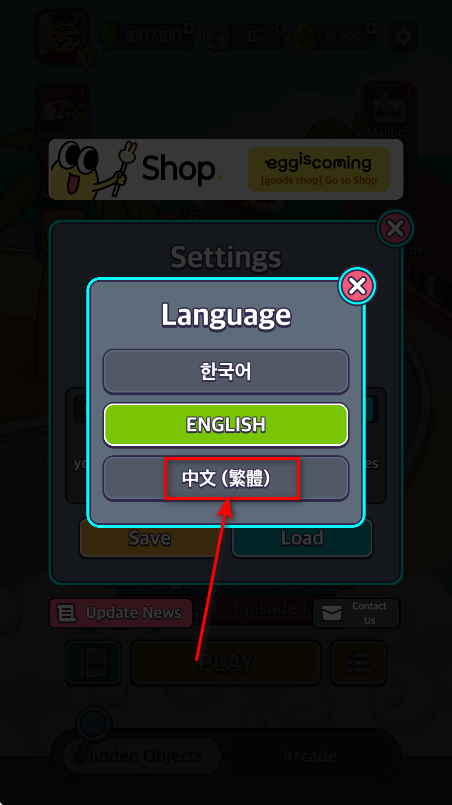Open the checklist icon beside PLAY
The width and height of the screenshot is (452, 805).
[x=358, y=662]
